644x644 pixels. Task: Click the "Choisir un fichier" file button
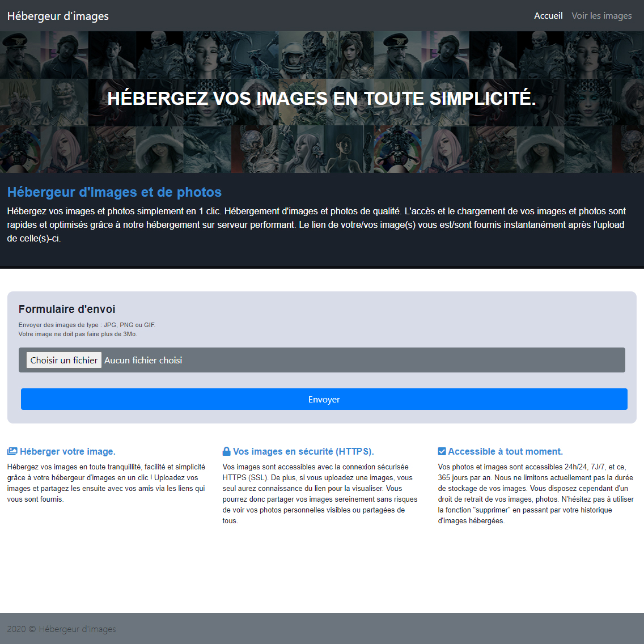click(63, 359)
